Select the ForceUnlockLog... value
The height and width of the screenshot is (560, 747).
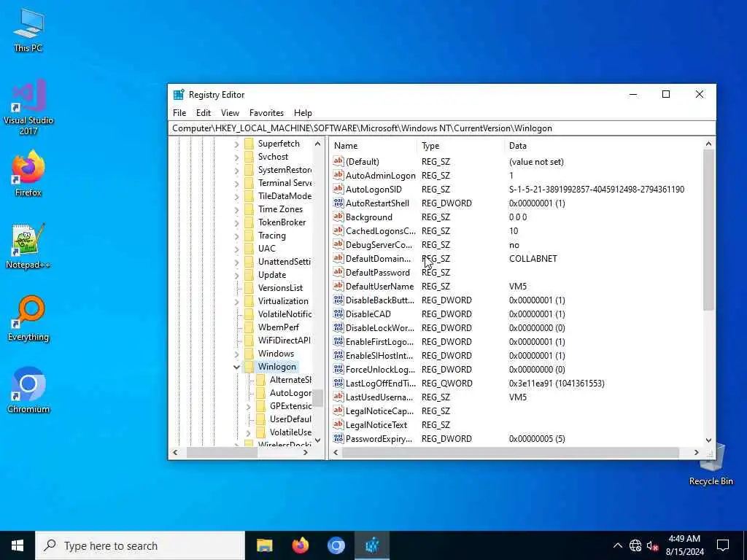379,369
